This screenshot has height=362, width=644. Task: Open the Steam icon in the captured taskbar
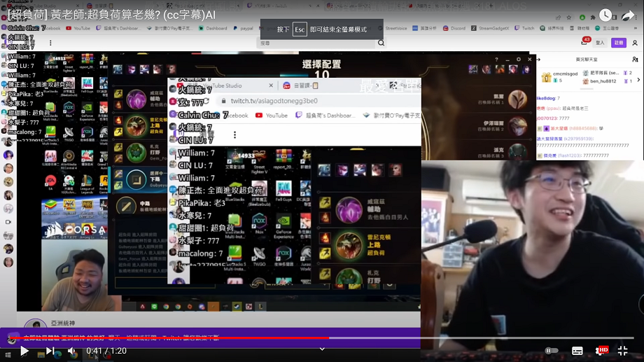237,307
